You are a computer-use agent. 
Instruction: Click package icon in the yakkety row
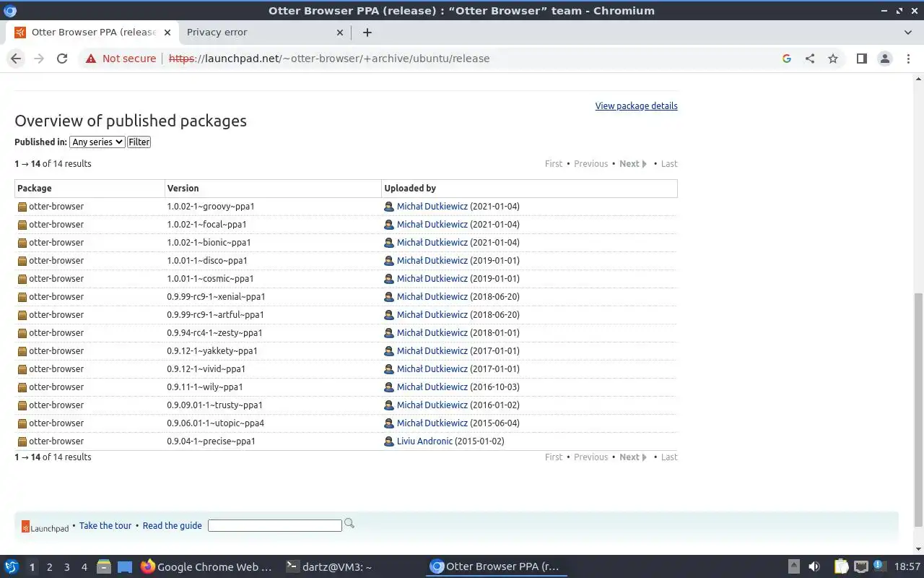tap(22, 351)
